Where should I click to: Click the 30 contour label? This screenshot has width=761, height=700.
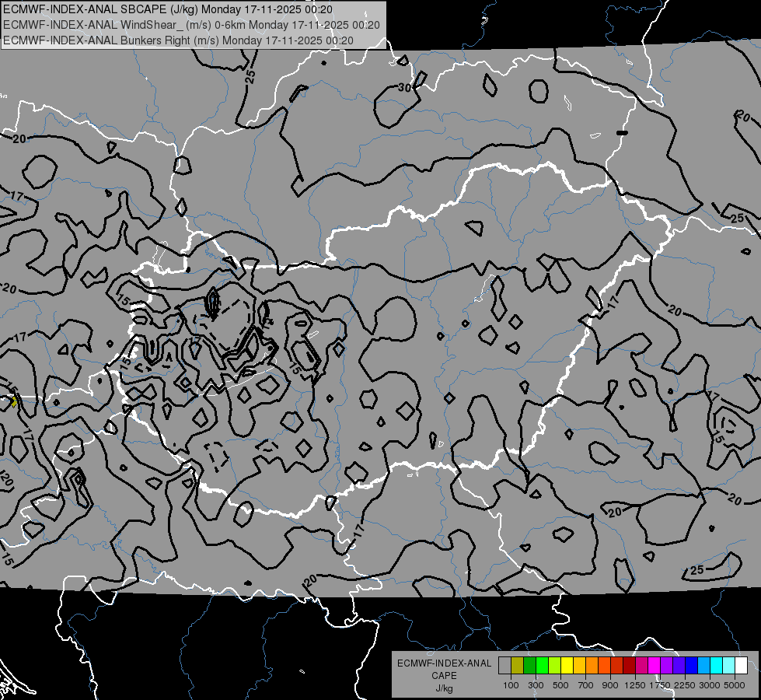(404, 88)
